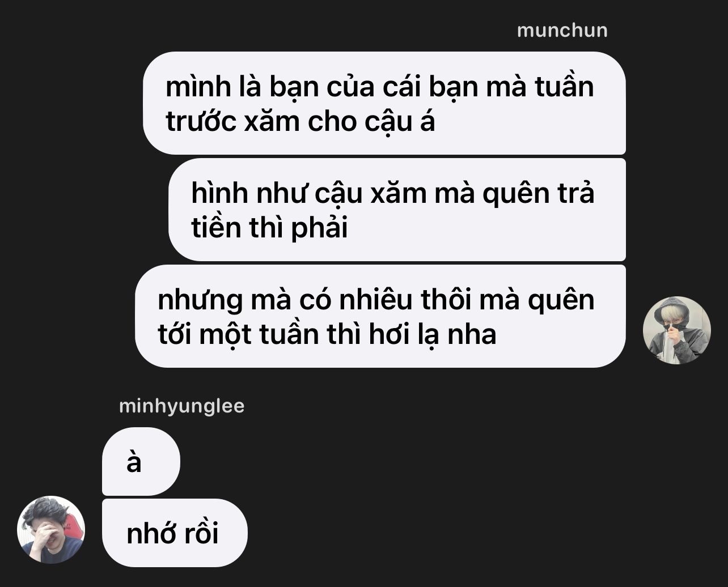Screen dimensions: 728x587
Task: Click the munchun username label
Action: click(x=562, y=30)
